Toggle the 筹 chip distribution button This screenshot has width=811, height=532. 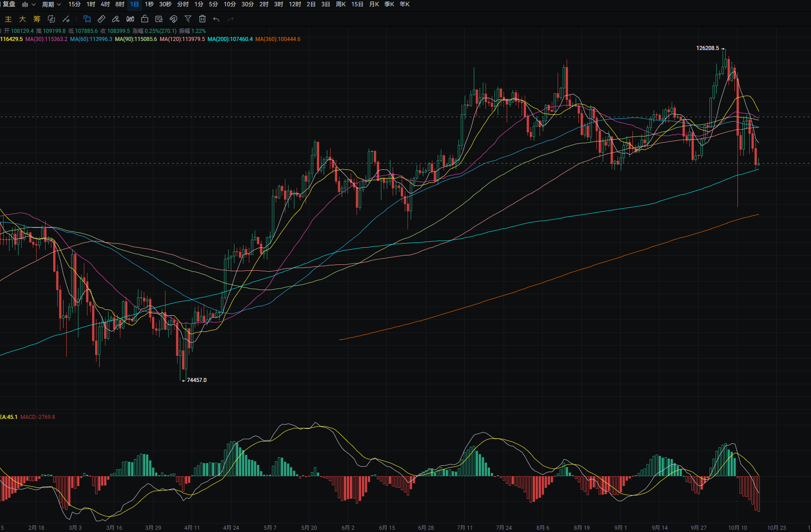click(37, 19)
